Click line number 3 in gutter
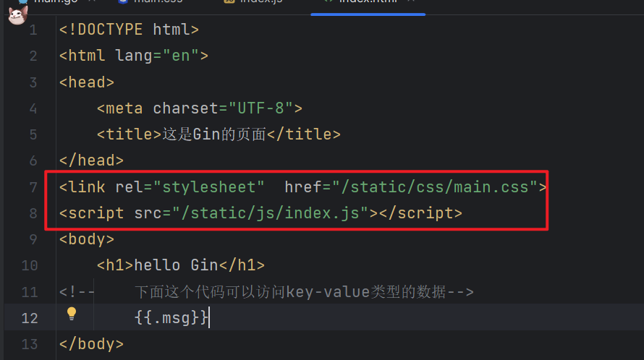This screenshot has height=360, width=644. tap(33, 82)
